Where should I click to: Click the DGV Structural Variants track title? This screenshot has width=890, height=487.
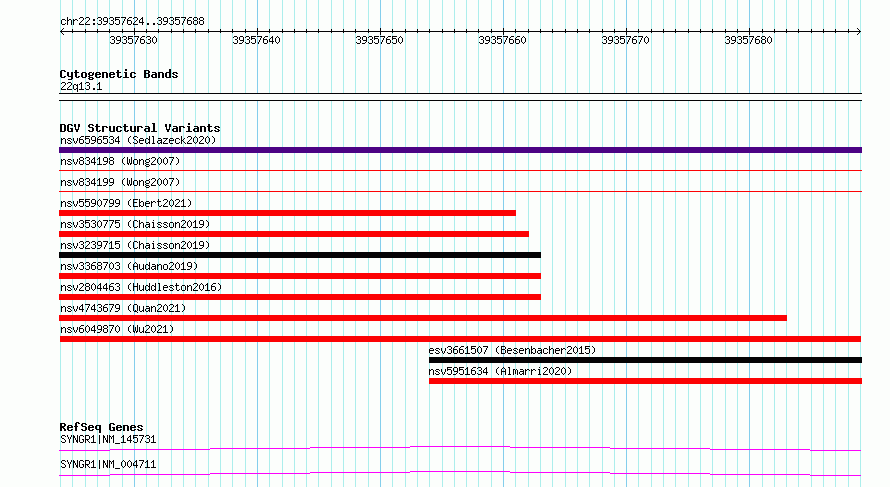click(140, 128)
